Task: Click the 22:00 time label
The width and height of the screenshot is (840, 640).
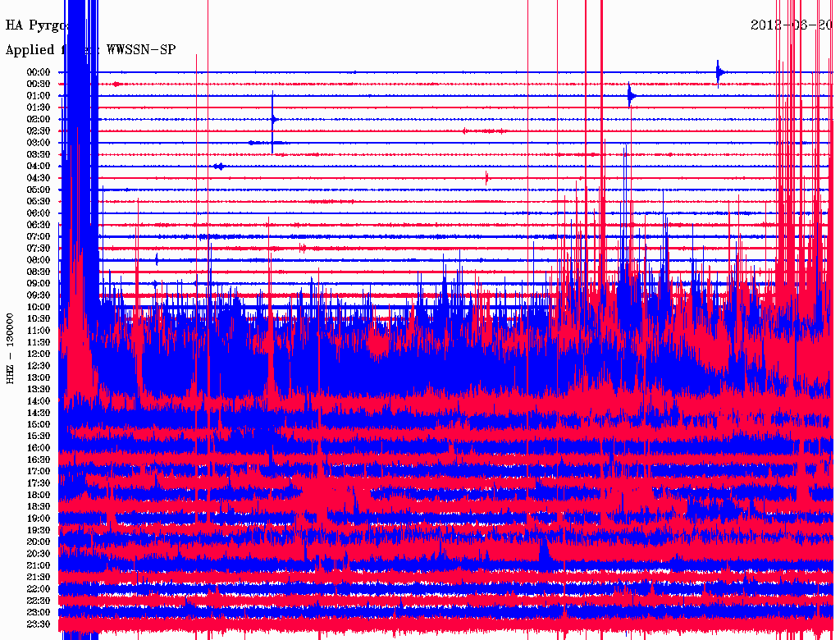Action: coord(39,589)
